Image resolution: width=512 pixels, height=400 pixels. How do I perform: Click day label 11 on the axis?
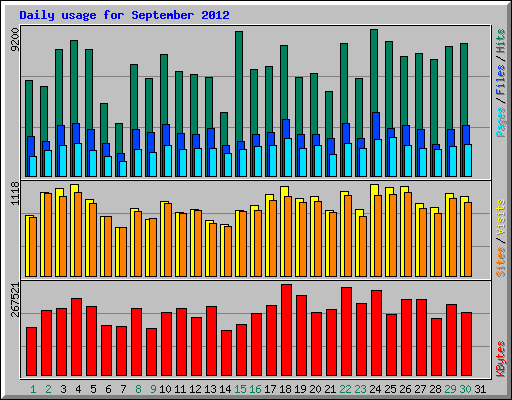point(180,389)
